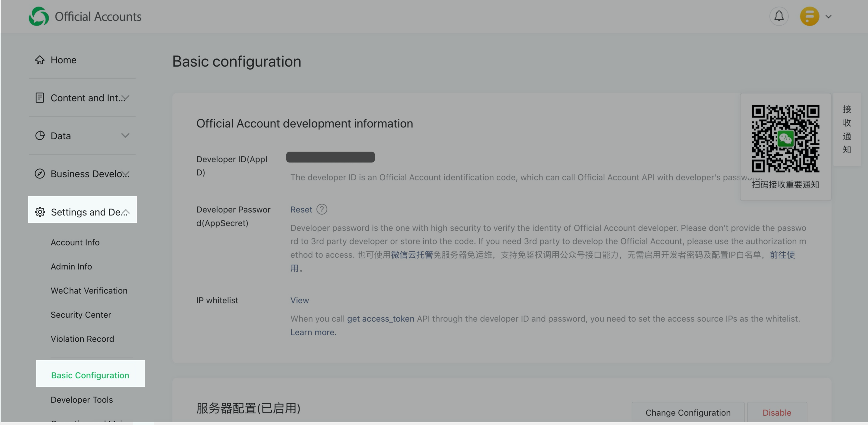Viewport: 868px width, 425px height.
Task: Click the Settings gear icon
Action: pyautogui.click(x=40, y=212)
